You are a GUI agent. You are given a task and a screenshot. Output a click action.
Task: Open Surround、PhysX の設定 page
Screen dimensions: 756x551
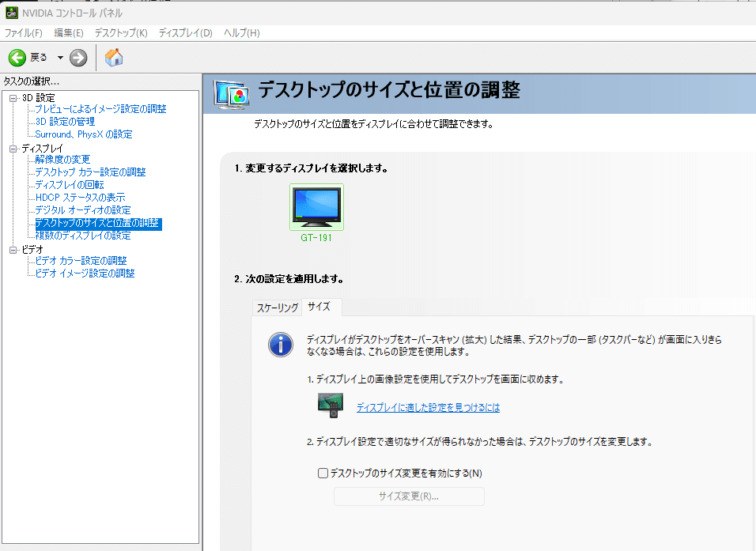coord(84,134)
